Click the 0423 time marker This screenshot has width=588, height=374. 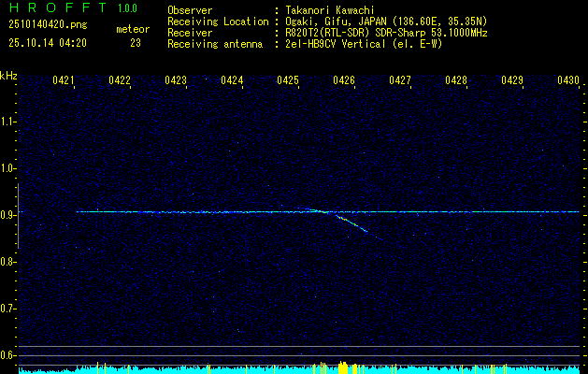pos(176,80)
